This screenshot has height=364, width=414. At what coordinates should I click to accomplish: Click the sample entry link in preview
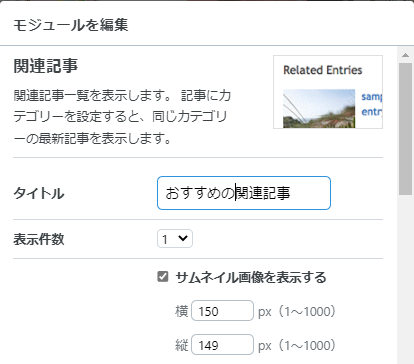[x=372, y=104]
